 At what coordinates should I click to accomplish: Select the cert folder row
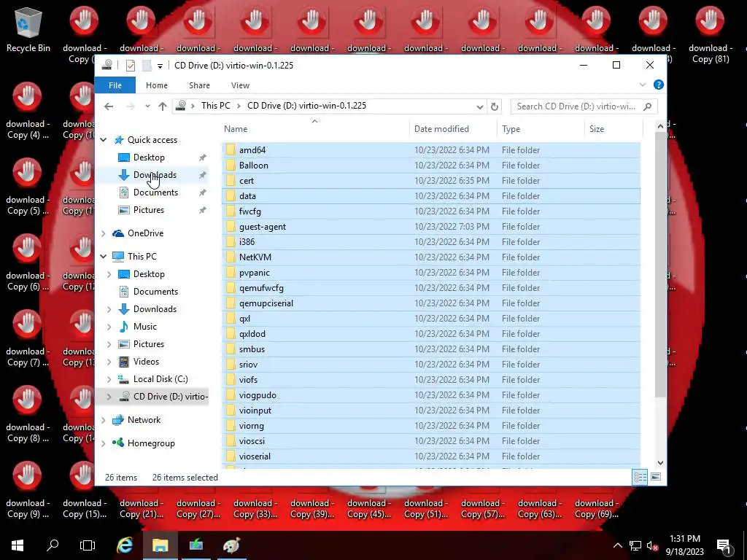430,181
